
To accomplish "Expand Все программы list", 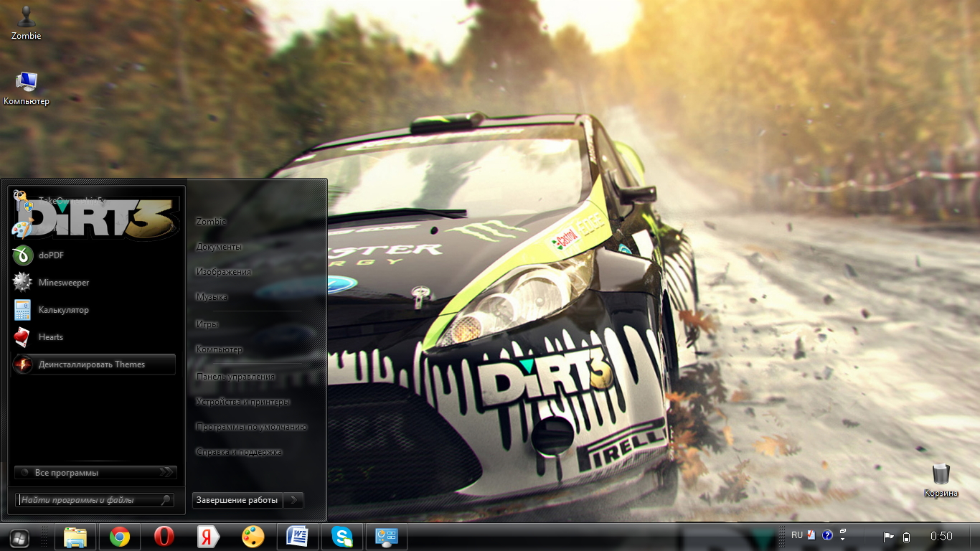I will [95, 473].
